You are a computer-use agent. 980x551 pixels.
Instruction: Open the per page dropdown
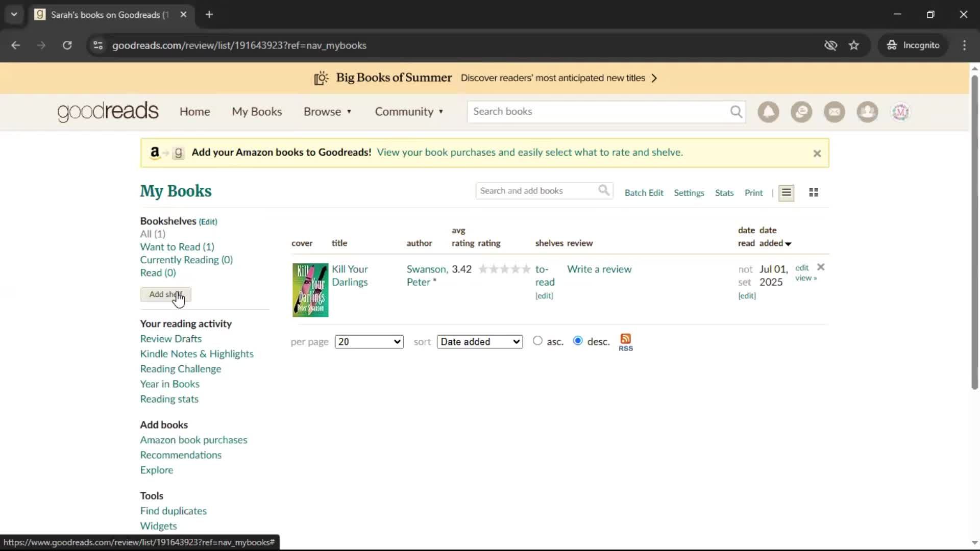[x=369, y=342]
